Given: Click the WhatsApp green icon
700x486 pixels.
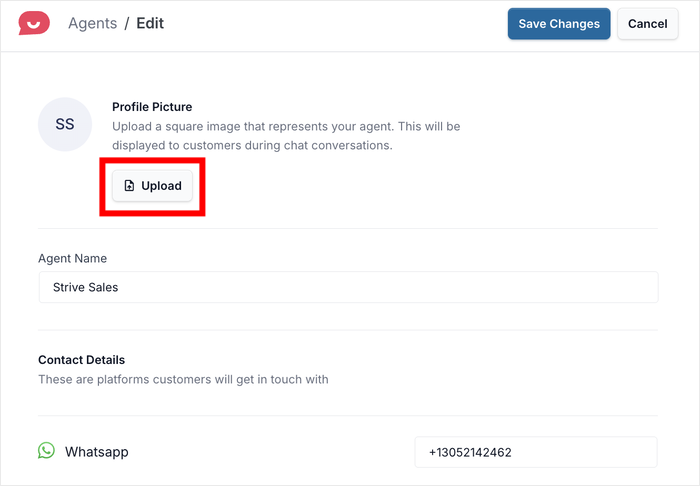Looking at the screenshot, I should click(46, 451).
